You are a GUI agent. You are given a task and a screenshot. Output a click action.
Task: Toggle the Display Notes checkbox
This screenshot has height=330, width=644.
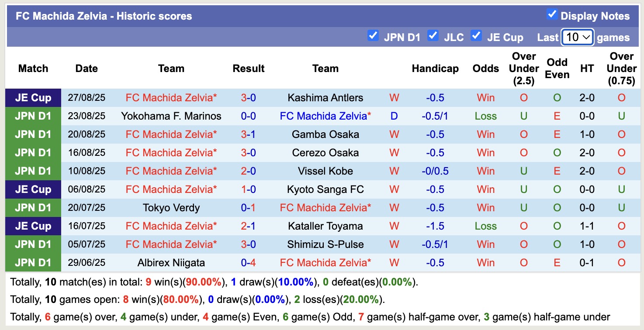[x=552, y=15]
